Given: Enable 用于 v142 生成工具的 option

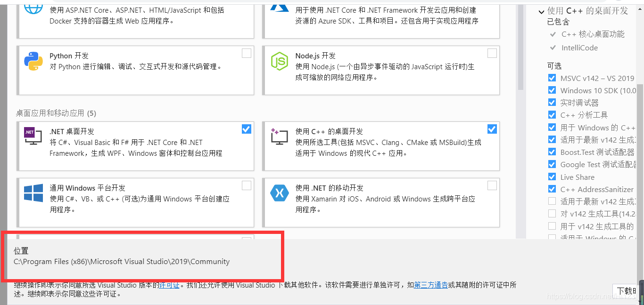Looking at the screenshot, I should pyautogui.click(x=552, y=226).
